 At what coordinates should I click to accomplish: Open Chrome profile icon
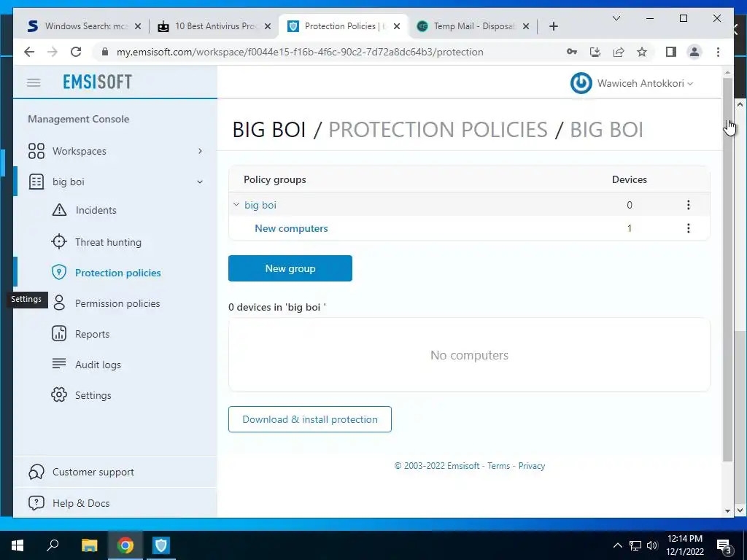(694, 52)
